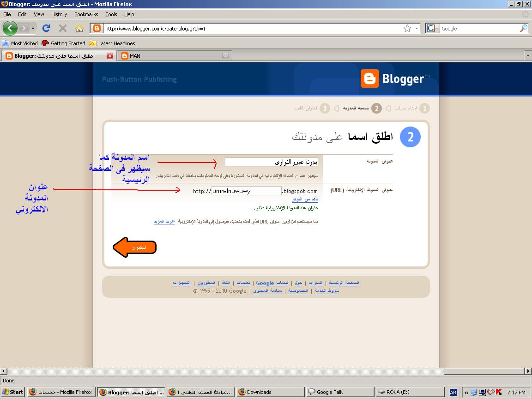Close the MAN tab
This screenshot has width=532, height=399.
pos(225,56)
